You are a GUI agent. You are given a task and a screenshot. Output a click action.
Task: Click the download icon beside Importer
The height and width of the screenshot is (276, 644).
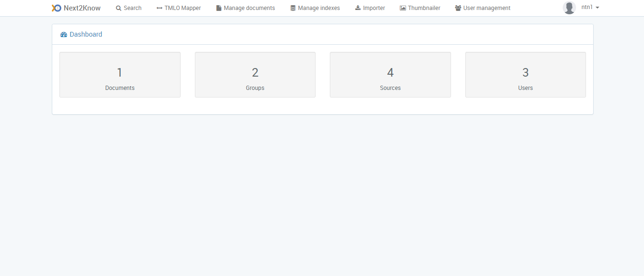click(x=358, y=8)
